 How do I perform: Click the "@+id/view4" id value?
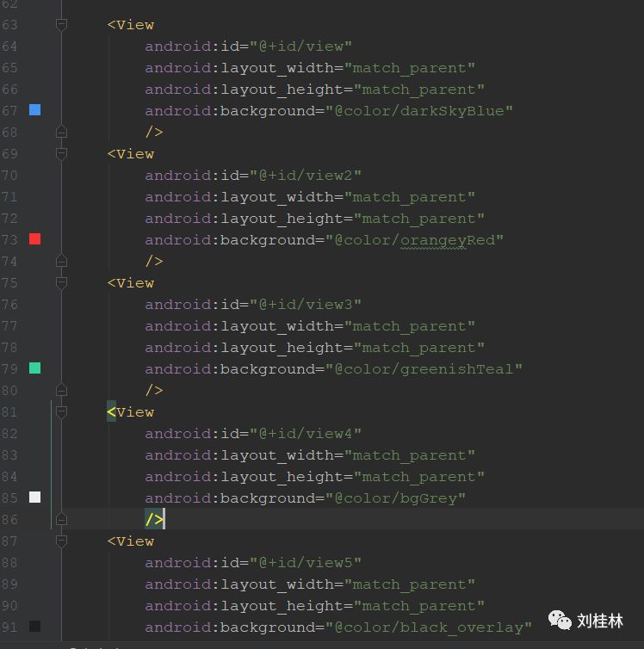pyautogui.click(x=306, y=434)
